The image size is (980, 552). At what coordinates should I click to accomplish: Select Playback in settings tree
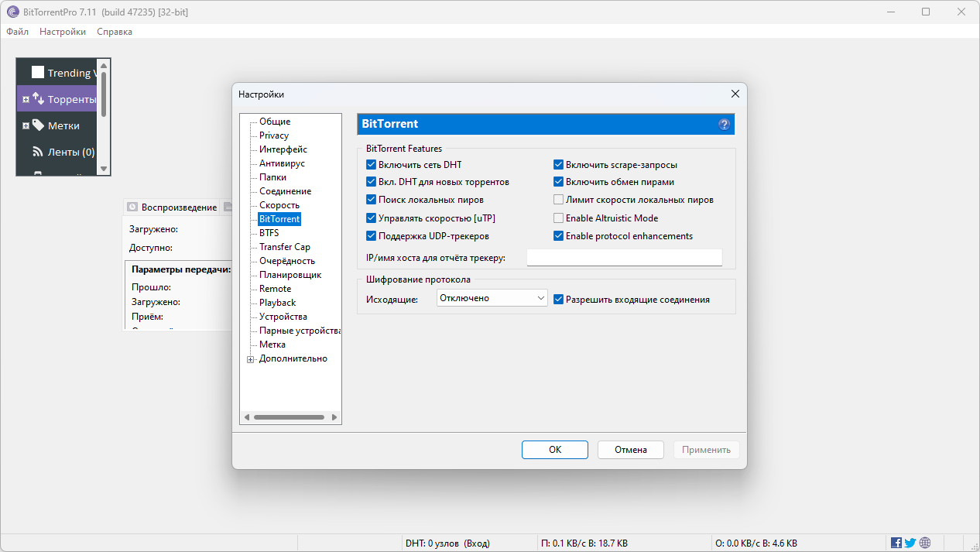[278, 303]
